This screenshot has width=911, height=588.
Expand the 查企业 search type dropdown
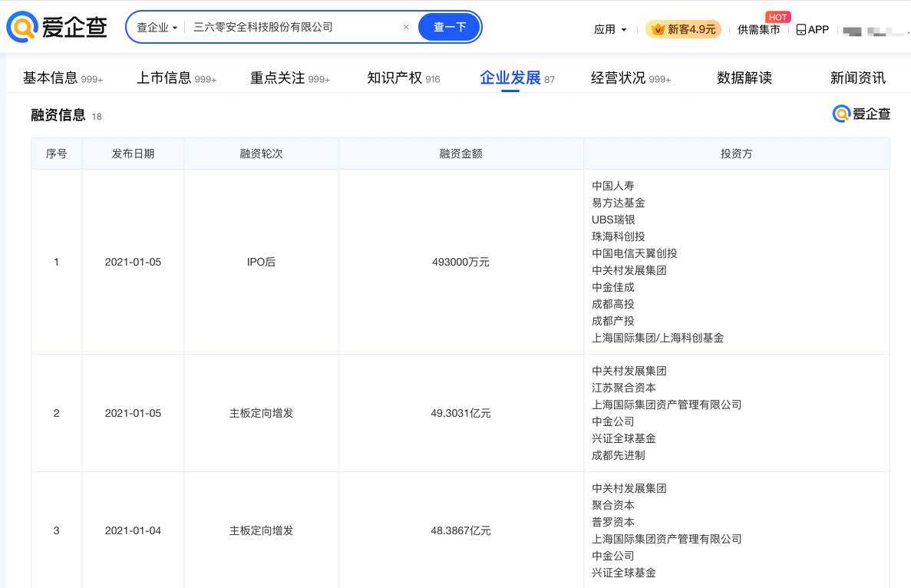pyautogui.click(x=157, y=27)
